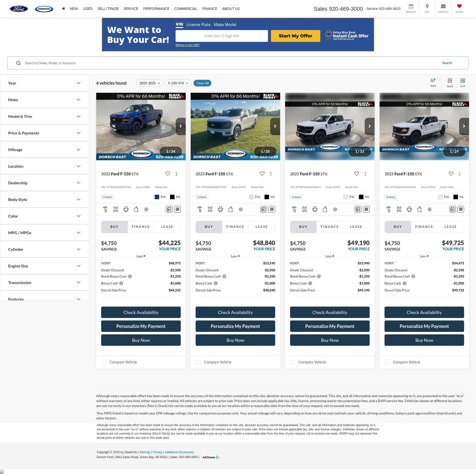
Task: Switch to License Plate tab
Action: pyautogui.click(x=198, y=25)
